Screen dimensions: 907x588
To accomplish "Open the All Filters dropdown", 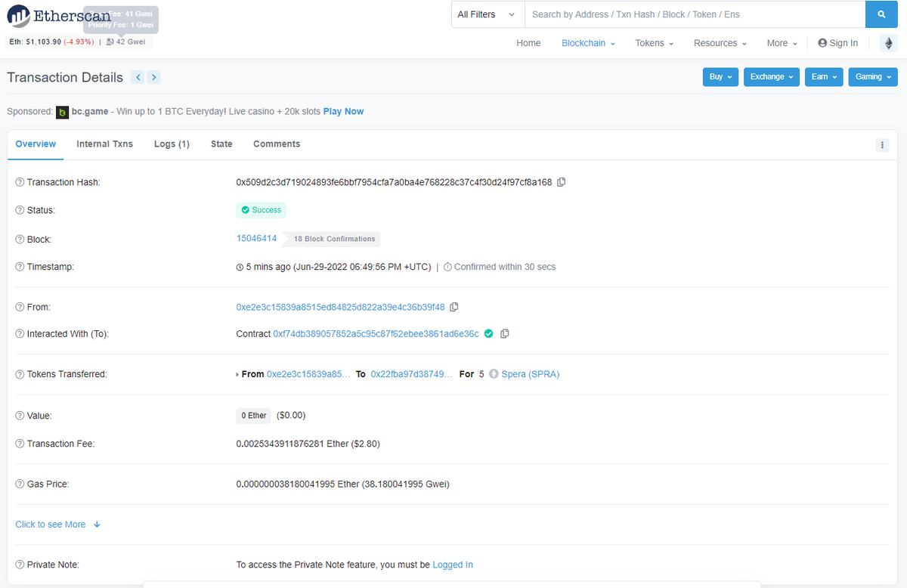I will pyautogui.click(x=488, y=14).
